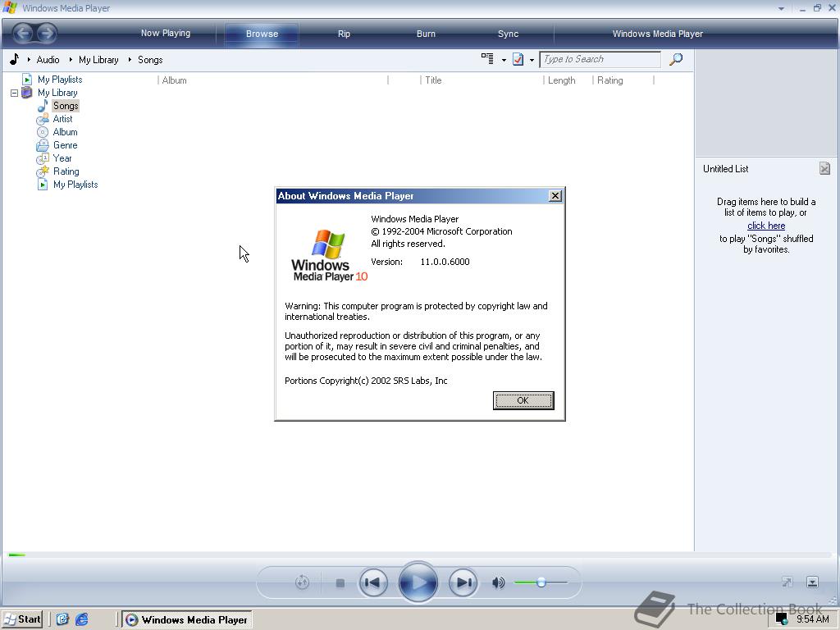Adjust the volume slider
Viewport: 840px width, 630px height.
[541, 582]
